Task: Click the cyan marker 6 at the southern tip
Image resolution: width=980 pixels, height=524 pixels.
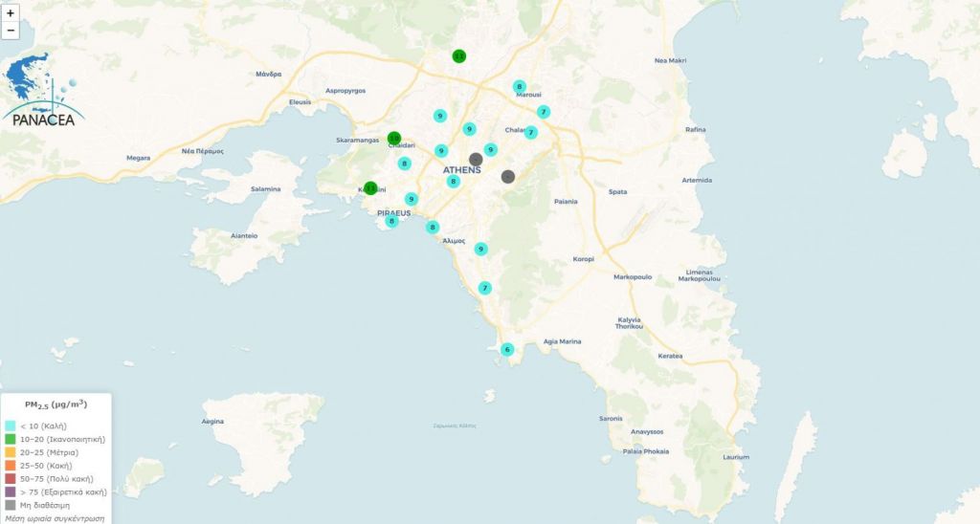Action: pyautogui.click(x=507, y=349)
